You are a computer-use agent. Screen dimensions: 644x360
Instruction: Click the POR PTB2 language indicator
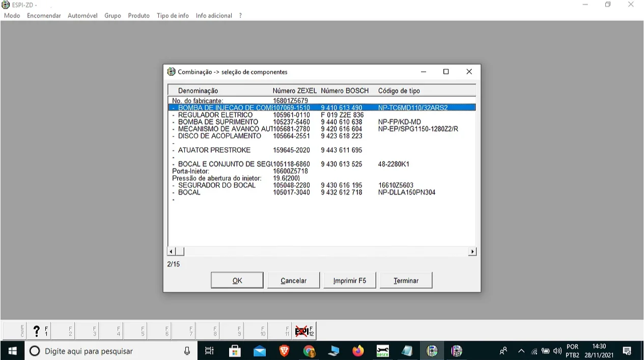[x=573, y=351]
